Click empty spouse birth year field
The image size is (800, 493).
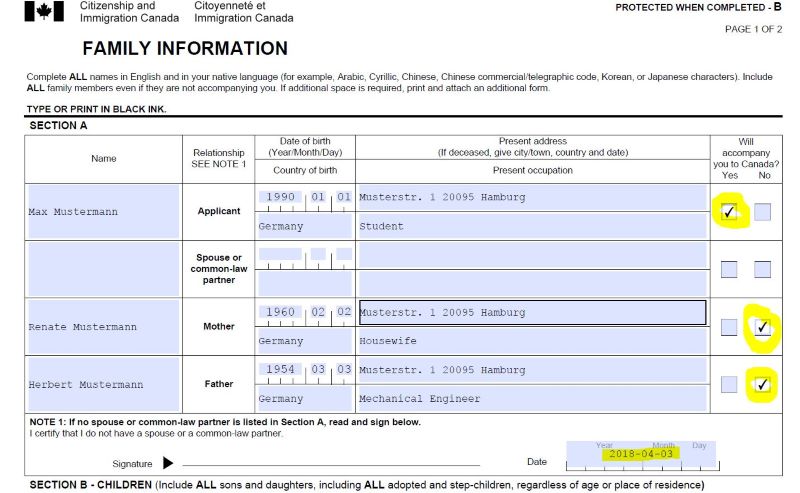pyautogui.click(x=280, y=254)
